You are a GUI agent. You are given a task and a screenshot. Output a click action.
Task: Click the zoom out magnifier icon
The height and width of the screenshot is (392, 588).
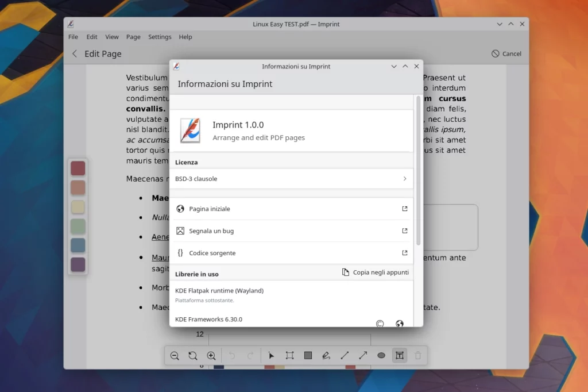175,356
